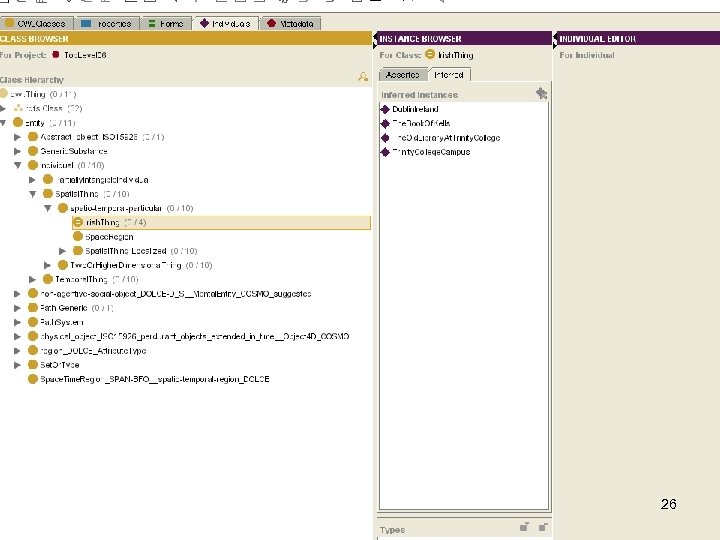Select the TwoOrHigherDimensionalThing class label
This screenshot has width=720, height=540.
[125, 265]
